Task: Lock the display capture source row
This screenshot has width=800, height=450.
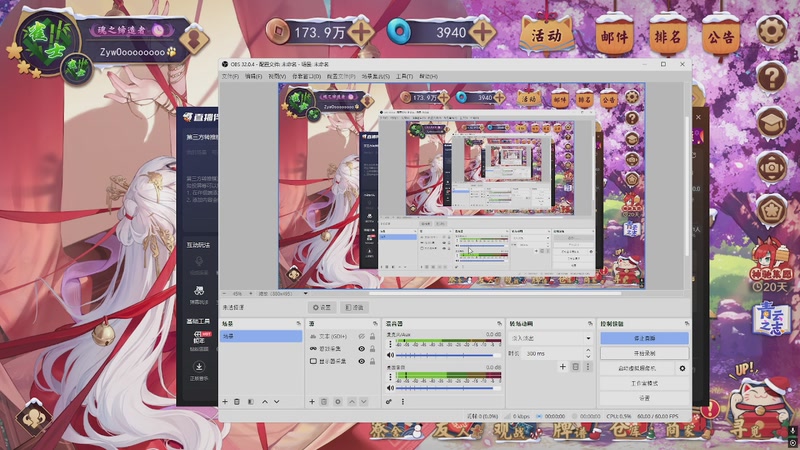Action: [x=372, y=361]
